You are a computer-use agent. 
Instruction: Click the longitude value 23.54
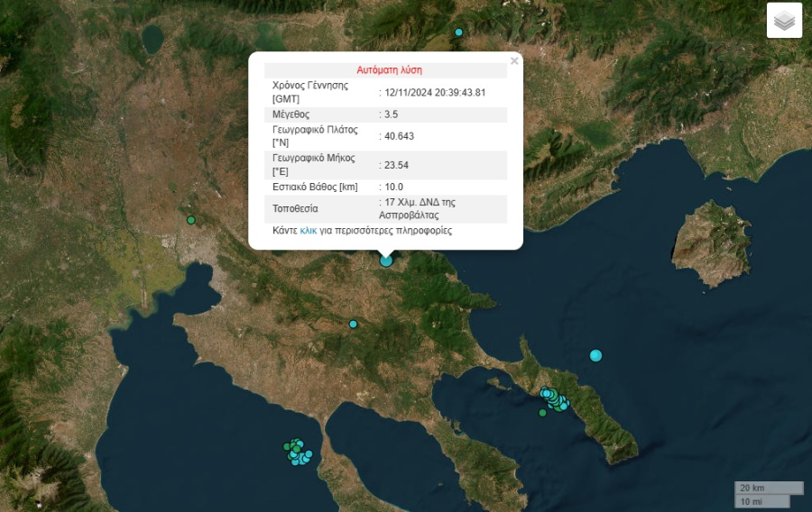click(x=396, y=165)
